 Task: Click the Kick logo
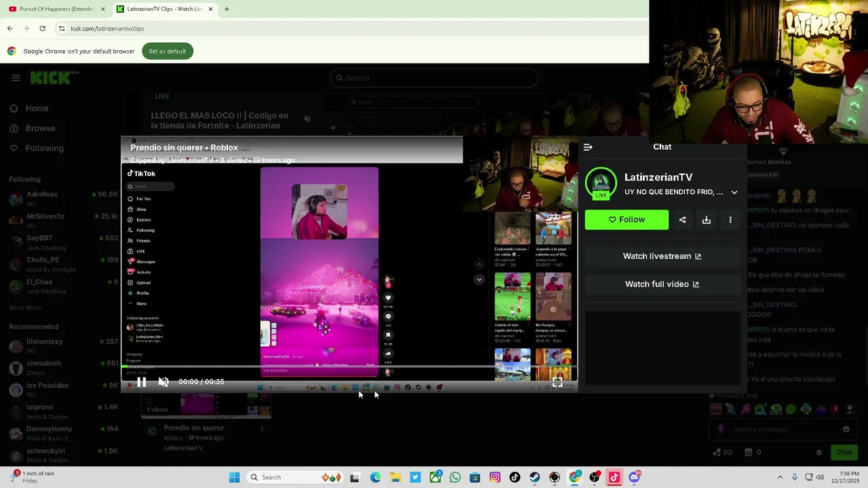tap(54, 77)
